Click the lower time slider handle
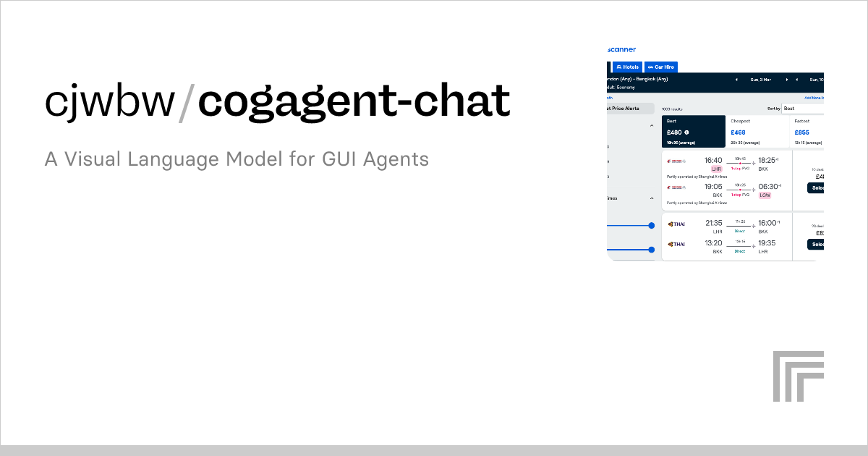The width and height of the screenshot is (868, 456). (652, 250)
